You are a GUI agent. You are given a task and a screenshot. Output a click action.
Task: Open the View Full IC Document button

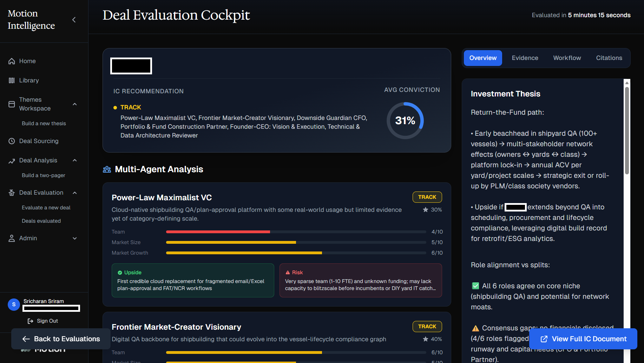(x=583, y=339)
